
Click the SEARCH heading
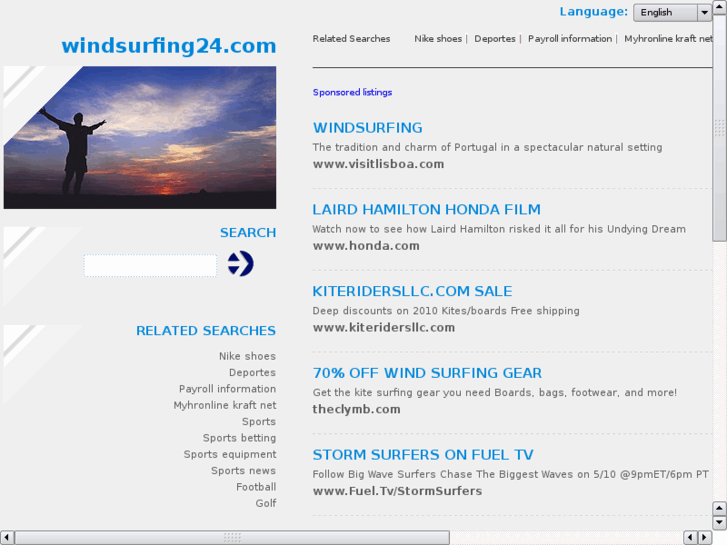point(248,232)
